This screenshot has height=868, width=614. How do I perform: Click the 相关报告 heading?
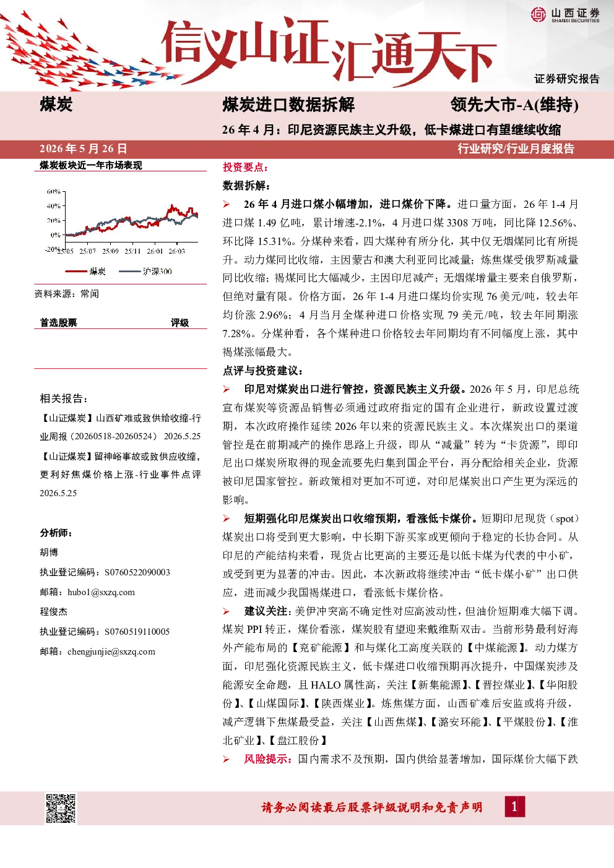click(64, 399)
